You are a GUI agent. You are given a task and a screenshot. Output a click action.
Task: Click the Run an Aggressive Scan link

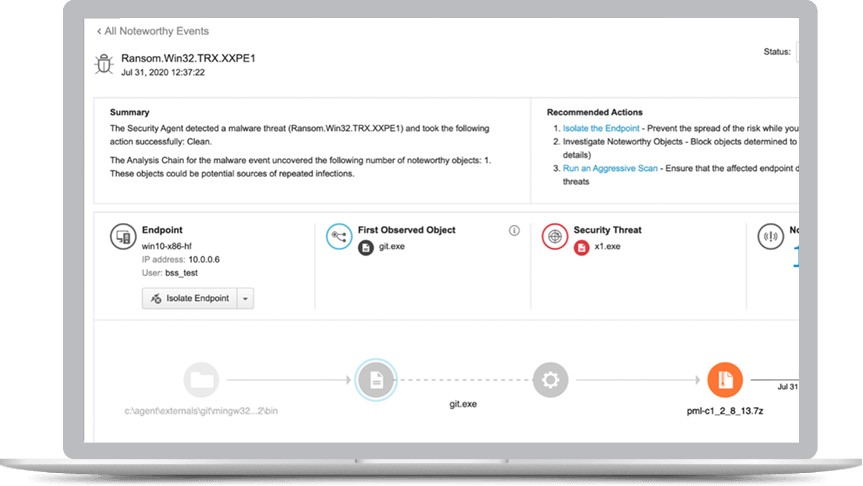coord(610,169)
